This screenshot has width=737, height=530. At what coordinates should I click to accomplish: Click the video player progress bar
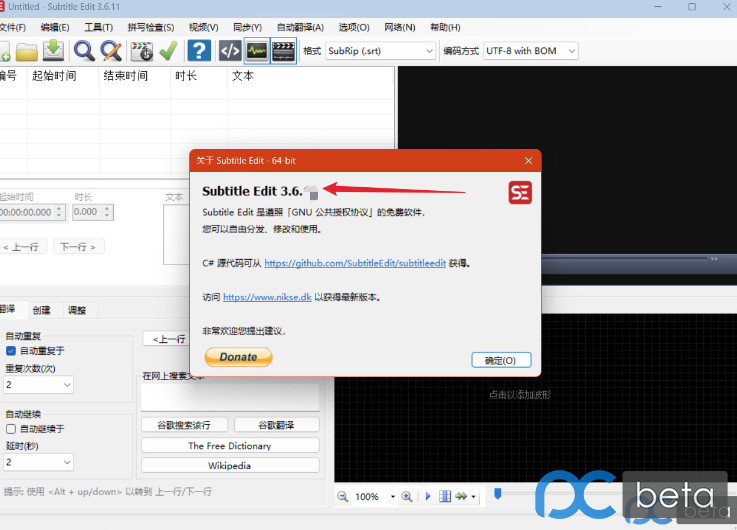[x=624, y=259]
